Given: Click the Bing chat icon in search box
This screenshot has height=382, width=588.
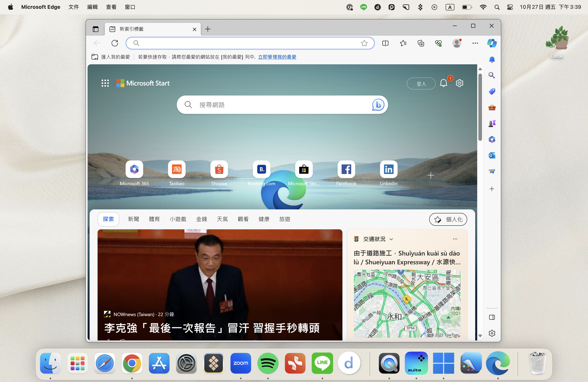Looking at the screenshot, I should 378,105.
